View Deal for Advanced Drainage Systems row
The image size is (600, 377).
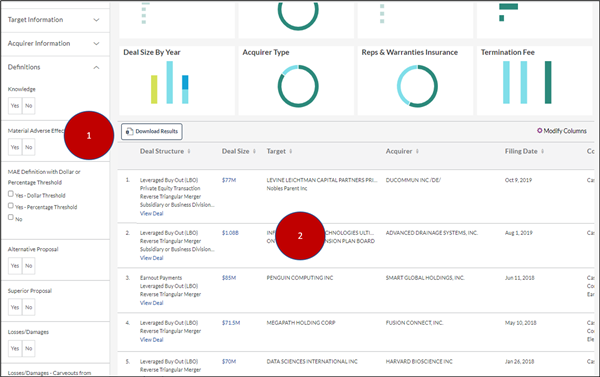pos(152,258)
